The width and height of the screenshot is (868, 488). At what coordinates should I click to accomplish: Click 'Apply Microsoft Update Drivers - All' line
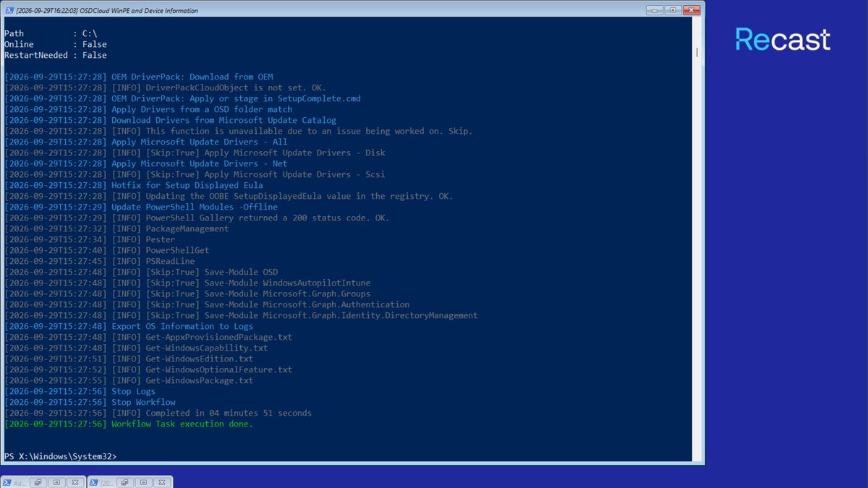click(146, 142)
